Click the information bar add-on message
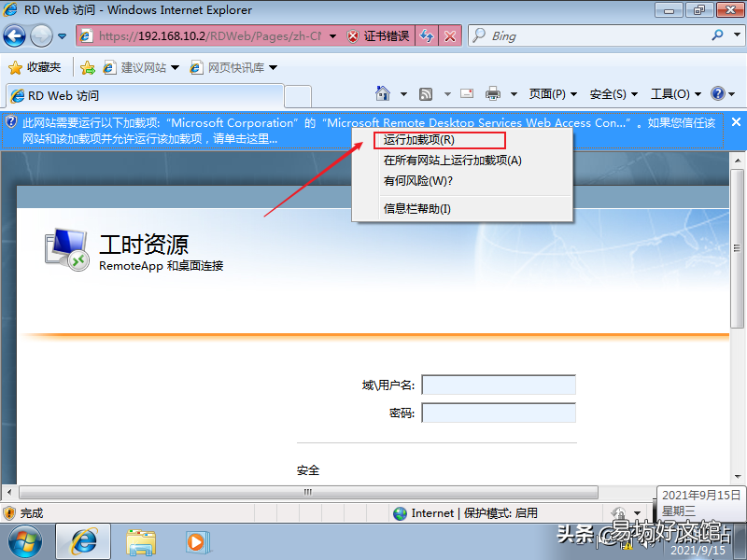 click(x=368, y=131)
